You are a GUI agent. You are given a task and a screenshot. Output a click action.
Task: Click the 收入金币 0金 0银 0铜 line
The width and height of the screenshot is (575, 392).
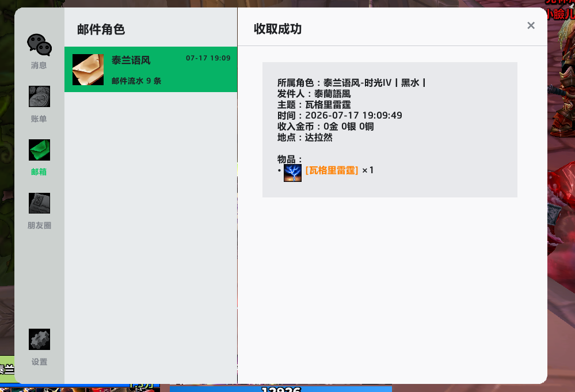(x=326, y=127)
